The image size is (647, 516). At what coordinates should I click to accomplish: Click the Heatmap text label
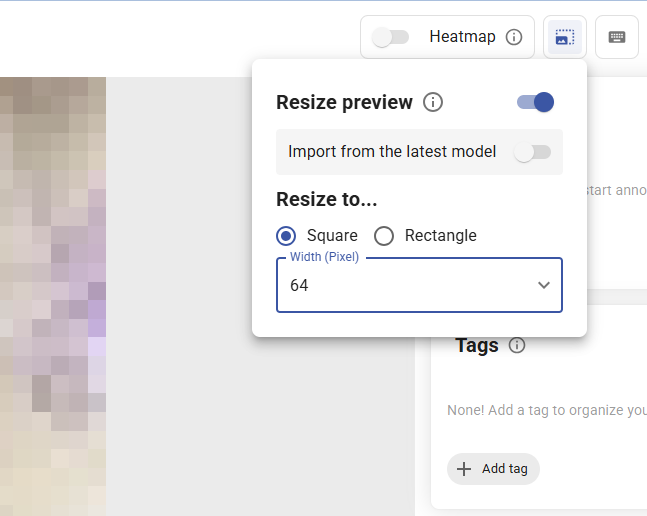(462, 37)
